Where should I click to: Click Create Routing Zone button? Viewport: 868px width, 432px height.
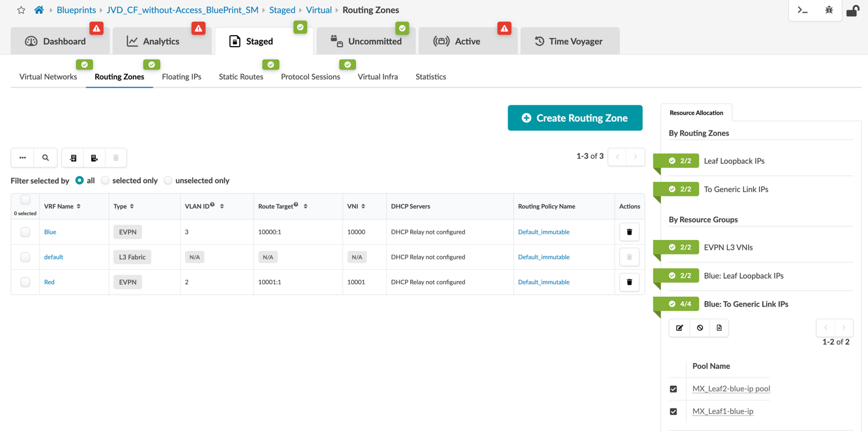[574, 118]
